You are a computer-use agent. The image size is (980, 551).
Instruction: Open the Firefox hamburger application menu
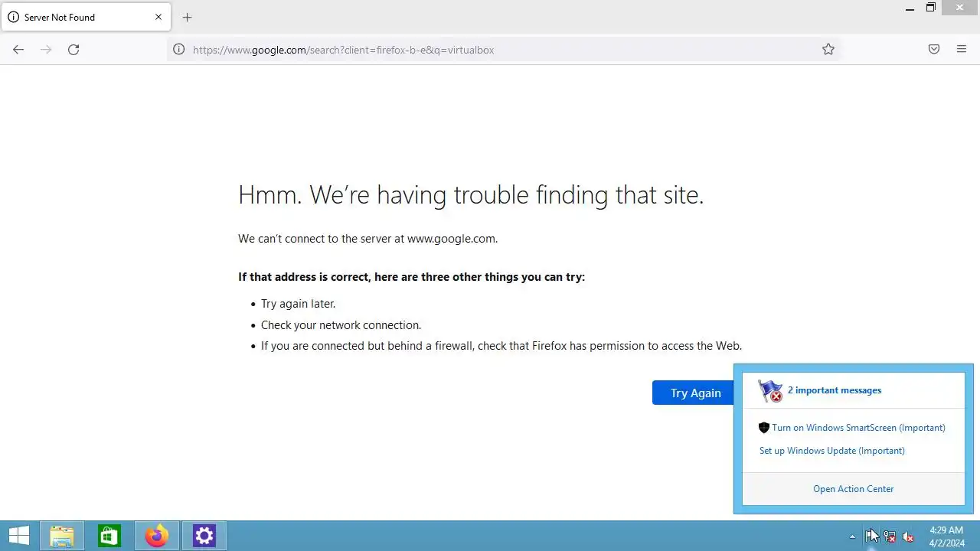point(962,50)
